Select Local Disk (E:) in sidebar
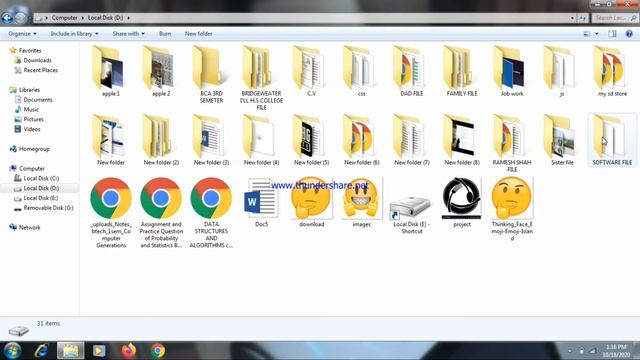Image resolution: width=640 pixels, height=360 pixels. pyautogui.click(x=36, y=198)
